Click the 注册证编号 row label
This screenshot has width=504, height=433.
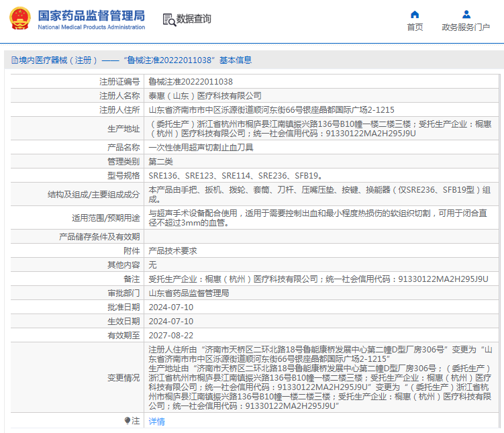tap(119, 82)
